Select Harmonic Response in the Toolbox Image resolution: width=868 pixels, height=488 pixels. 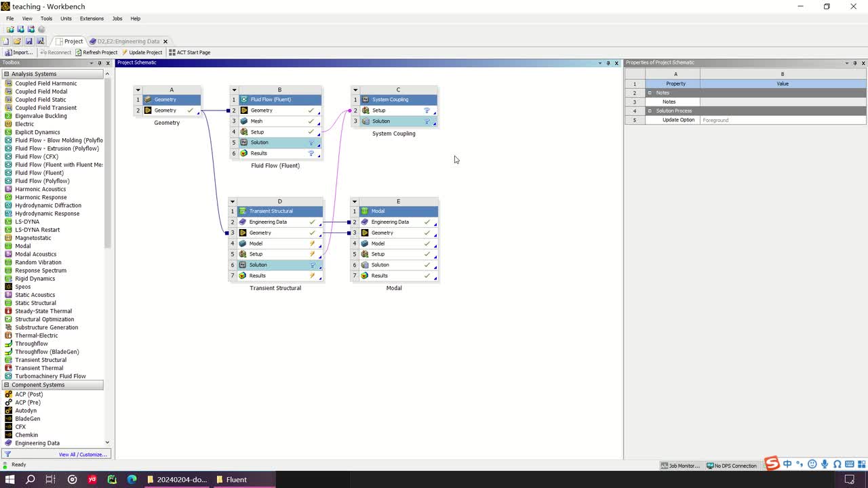click(41, 197)
